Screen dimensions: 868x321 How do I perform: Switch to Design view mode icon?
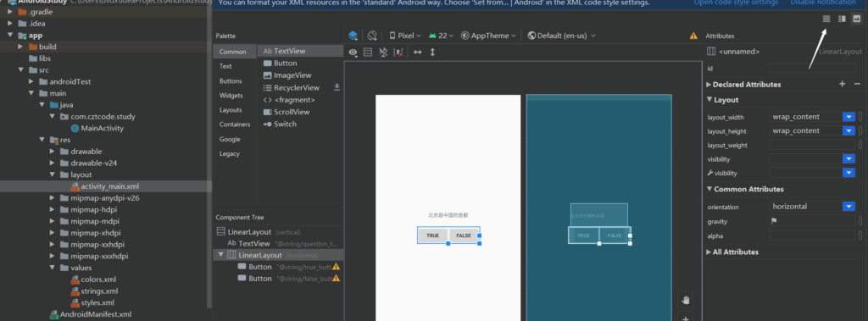click(856, 19)
